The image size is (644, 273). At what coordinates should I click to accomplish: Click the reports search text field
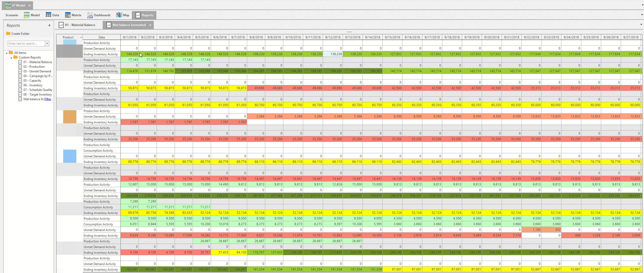coord(27,44)
